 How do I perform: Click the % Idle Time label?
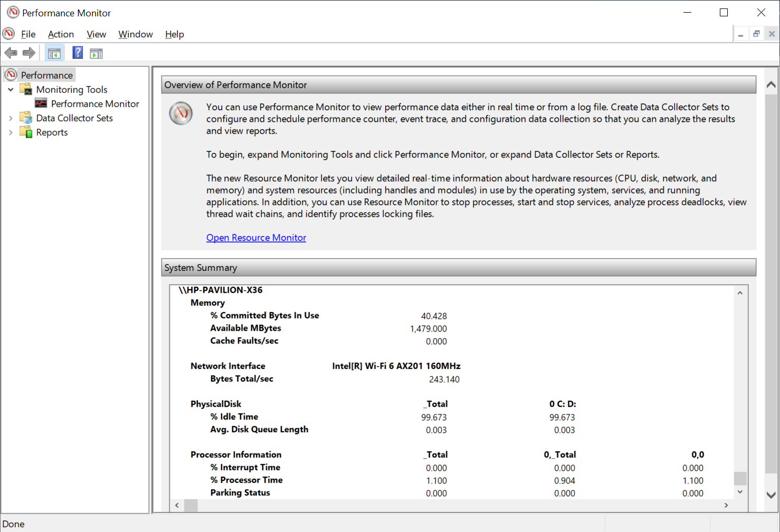[x=234, y=417]
